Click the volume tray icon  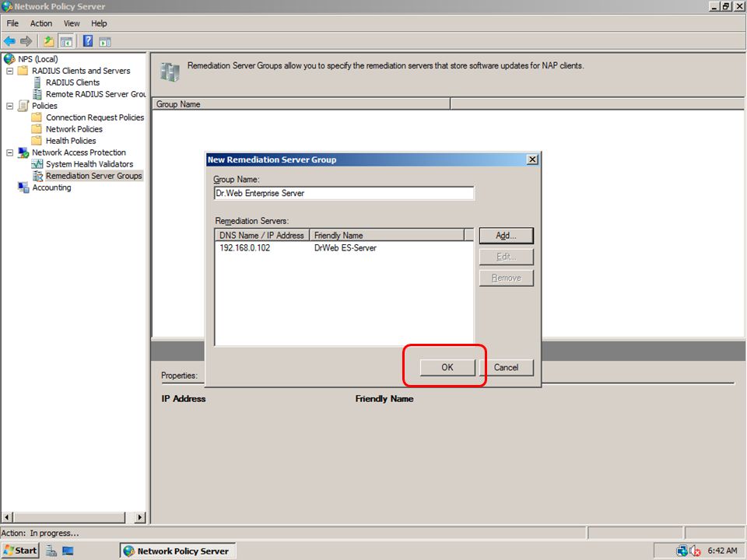point(695,551)
